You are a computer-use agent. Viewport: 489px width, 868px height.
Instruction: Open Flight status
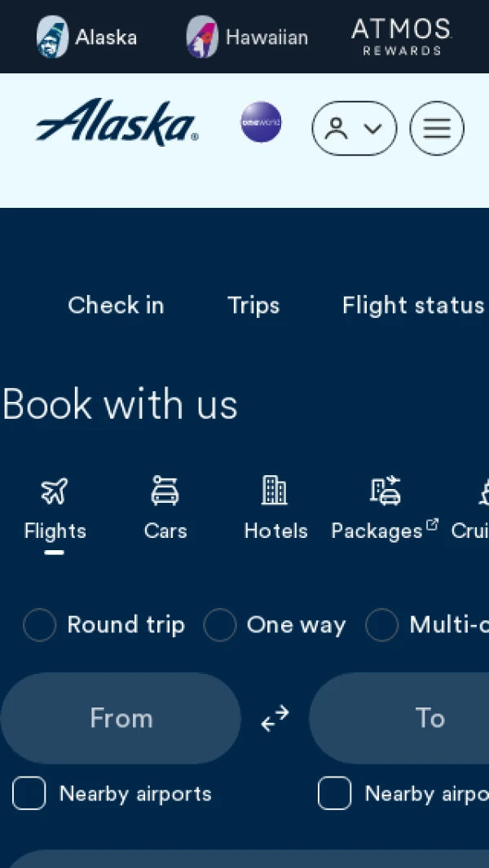(x=412, y=305)
